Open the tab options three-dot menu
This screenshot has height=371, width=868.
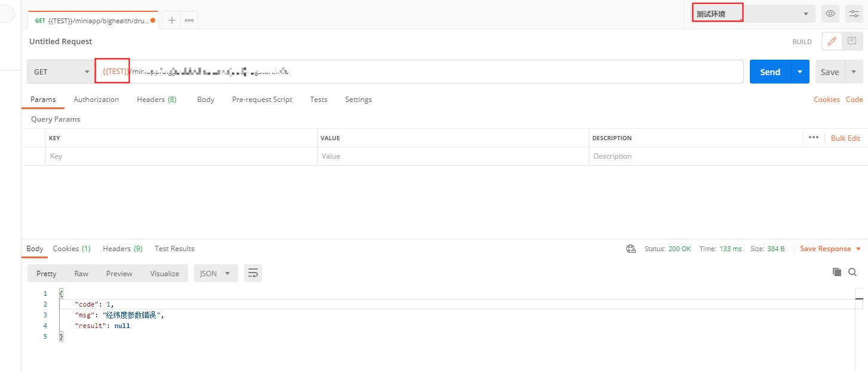point(189,20)
